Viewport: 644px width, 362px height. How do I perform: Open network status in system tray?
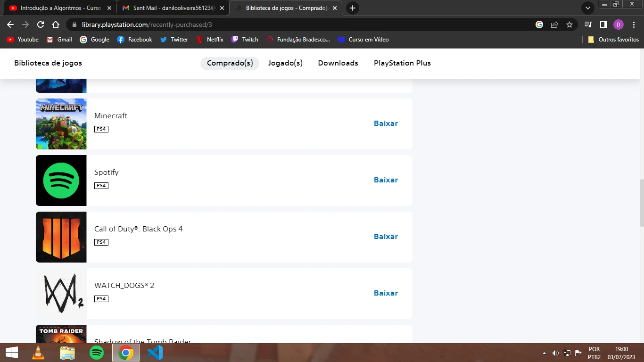(567, 353)
